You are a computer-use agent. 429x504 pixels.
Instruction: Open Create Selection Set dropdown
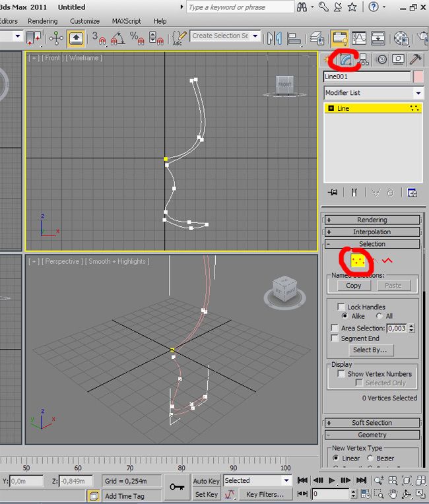(x=255, y=36)
